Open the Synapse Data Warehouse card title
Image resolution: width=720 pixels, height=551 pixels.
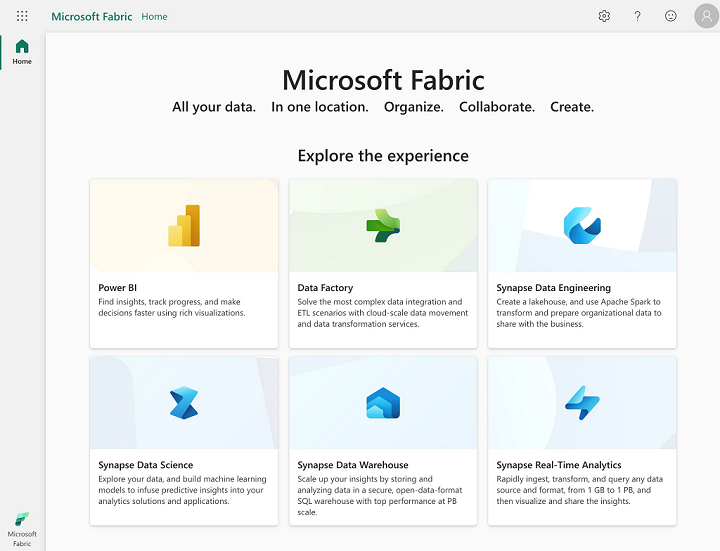point(353,465)
